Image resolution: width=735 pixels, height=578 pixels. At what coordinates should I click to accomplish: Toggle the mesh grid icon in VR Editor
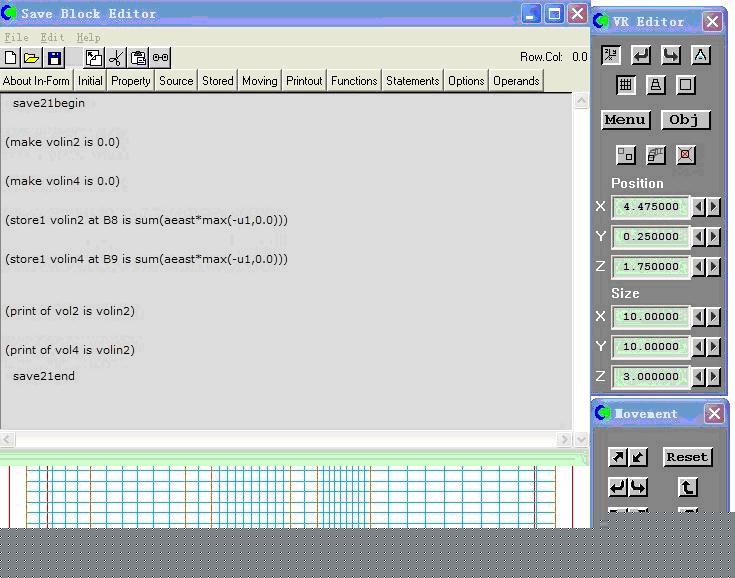point(626,85)
